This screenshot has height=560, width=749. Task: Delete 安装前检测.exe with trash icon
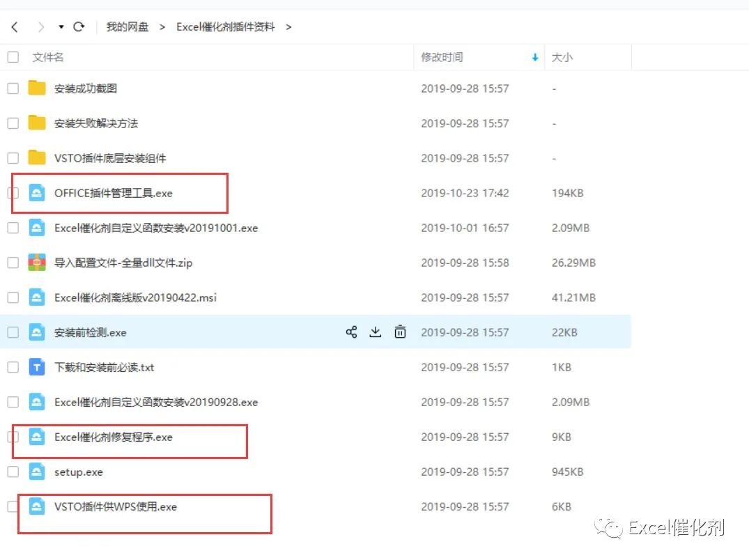pos(401,332)
